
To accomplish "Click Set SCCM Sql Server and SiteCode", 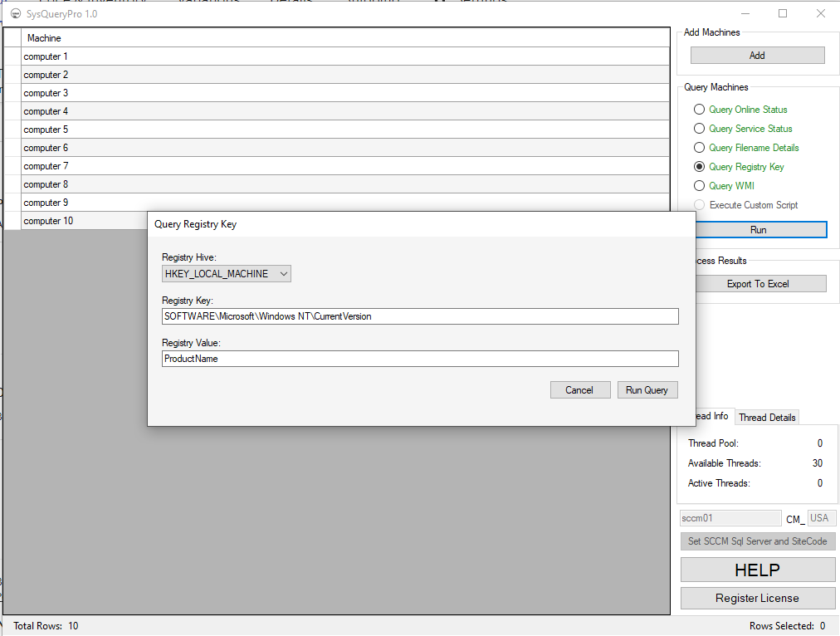I will tap(758, 541).
